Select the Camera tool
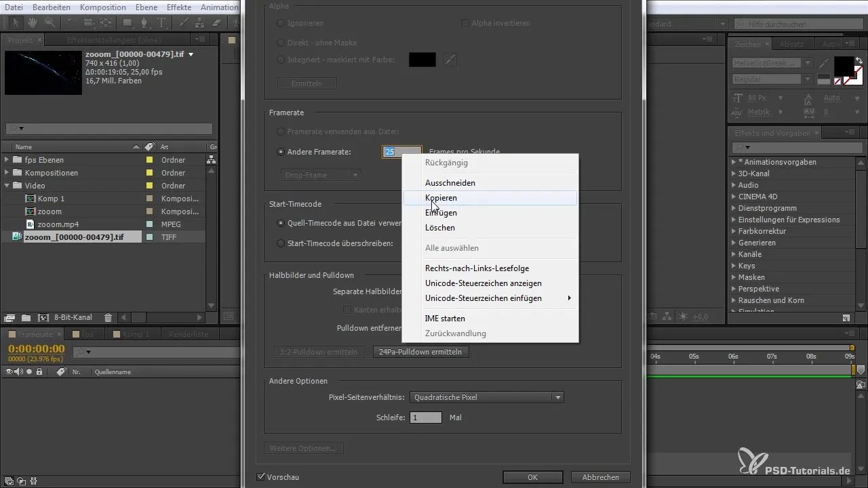 (89, 22)
